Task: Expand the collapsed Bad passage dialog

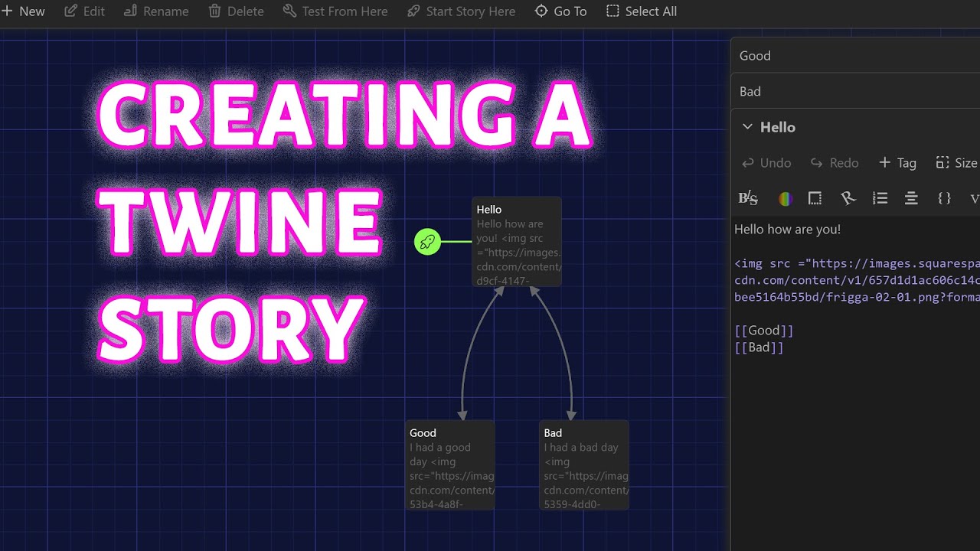Action: click(855, 92)
